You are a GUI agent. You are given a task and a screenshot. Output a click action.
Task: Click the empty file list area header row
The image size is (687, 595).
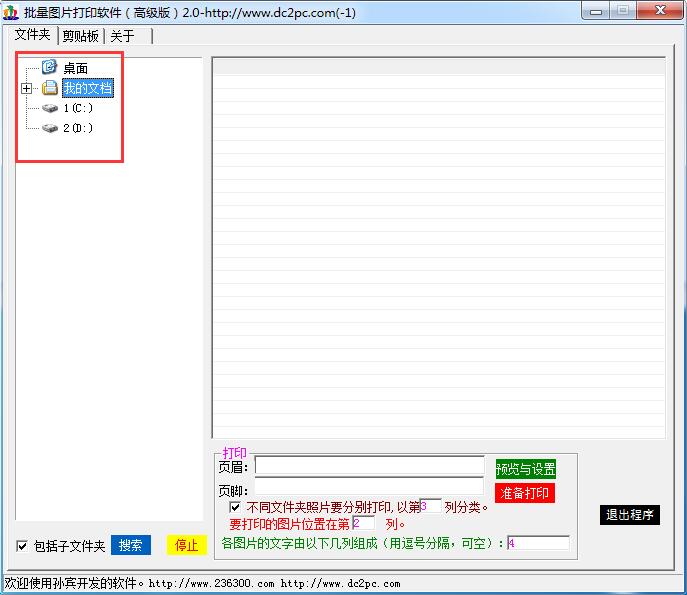point(439,67)
